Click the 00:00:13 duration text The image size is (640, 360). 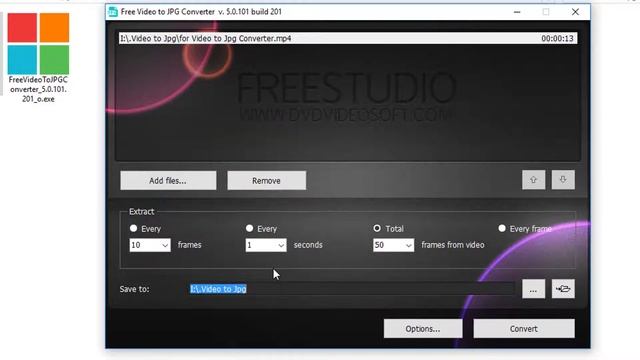pos(557,38)
